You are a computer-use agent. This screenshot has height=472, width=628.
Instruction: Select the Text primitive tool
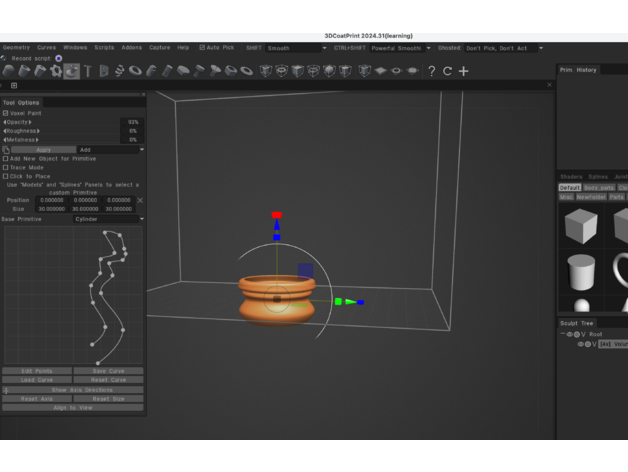tap(88, 71)
